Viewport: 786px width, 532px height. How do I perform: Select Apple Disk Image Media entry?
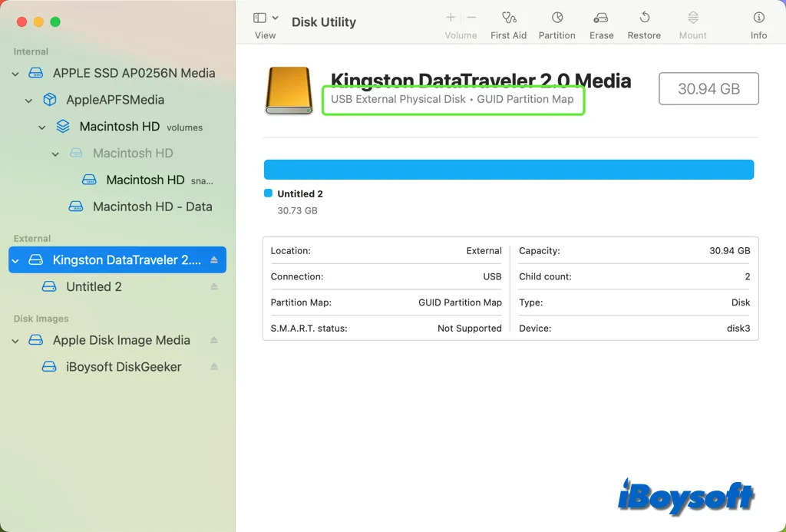[x=121, y=340]
